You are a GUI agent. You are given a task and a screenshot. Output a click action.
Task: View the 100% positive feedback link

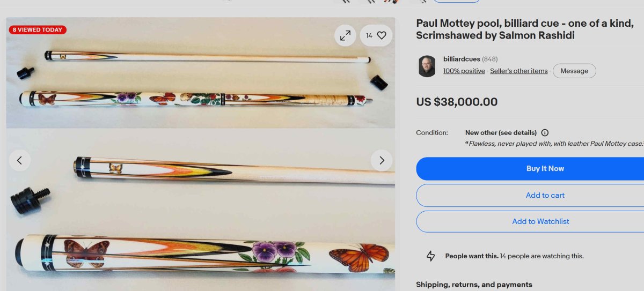(x=464, y=71)
